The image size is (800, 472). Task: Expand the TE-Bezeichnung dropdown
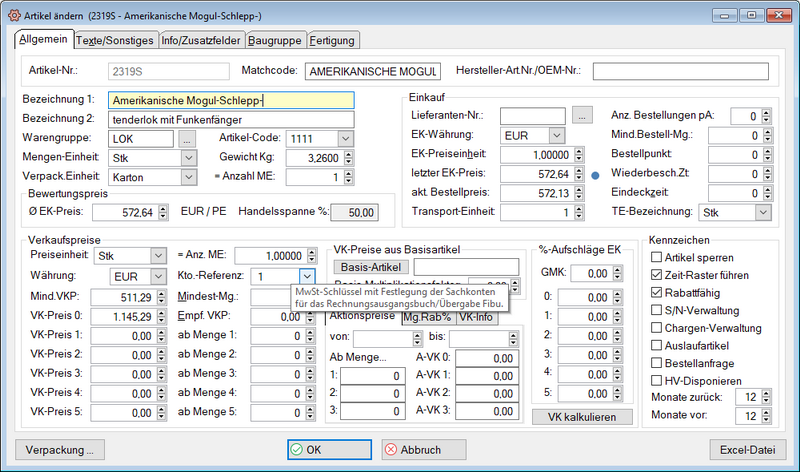pyautogui.click(x=763, y=213)
